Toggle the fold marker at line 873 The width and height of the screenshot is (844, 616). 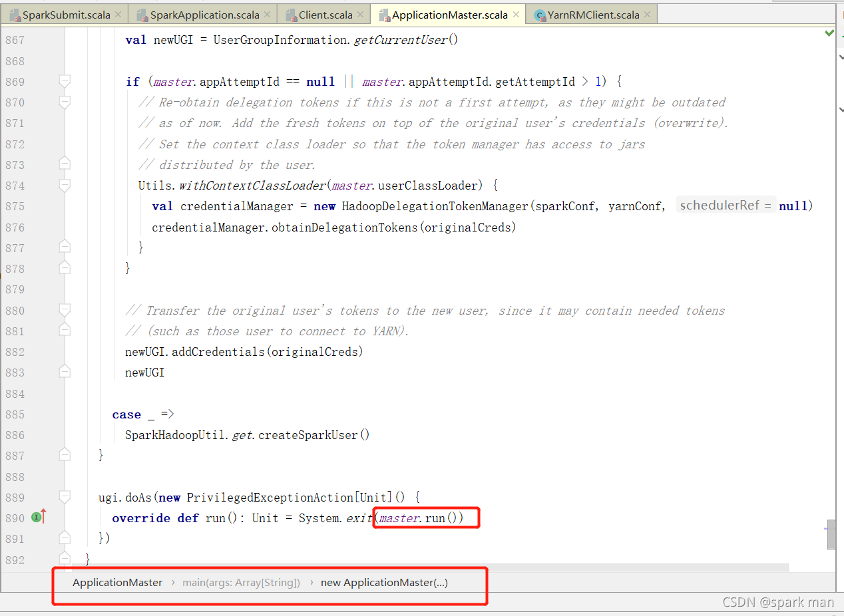(x=65, y=164)
